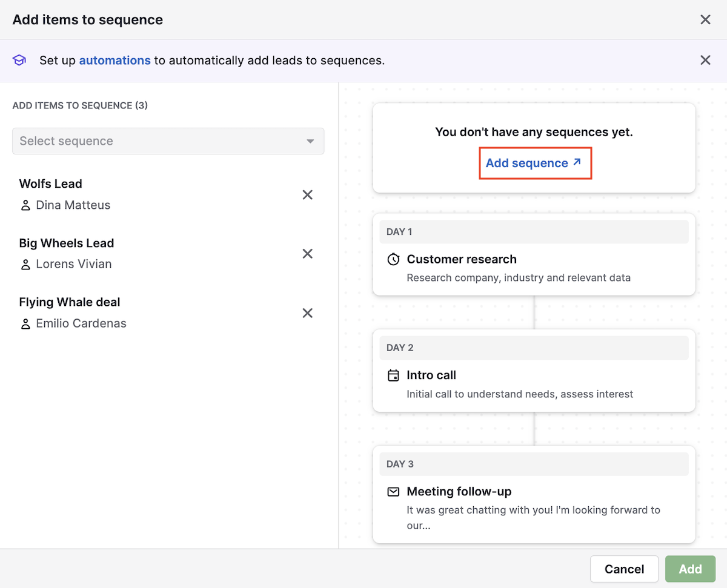Close the Add items to sequence dialog
The height and width of the screenshot is (588, 727).
[705, 19]
